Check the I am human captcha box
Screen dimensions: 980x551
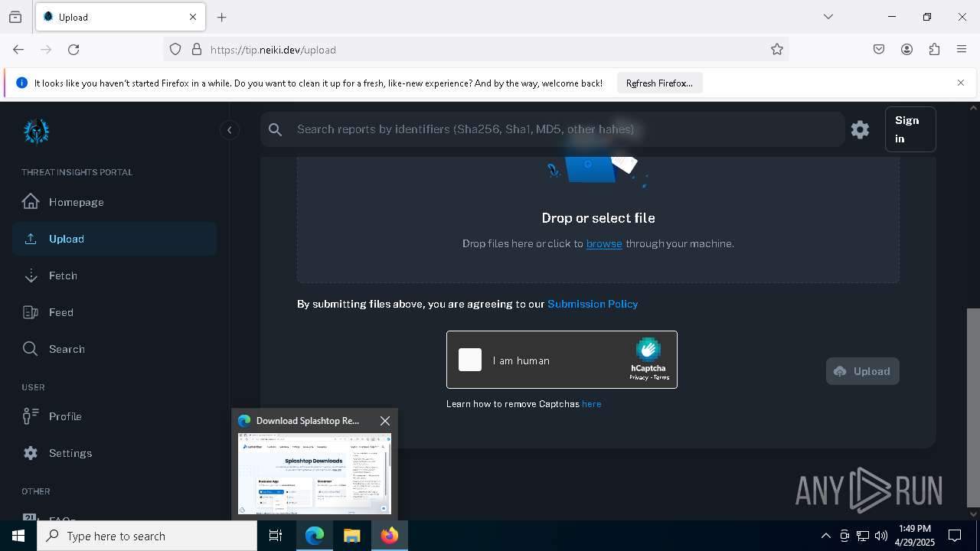470,360
